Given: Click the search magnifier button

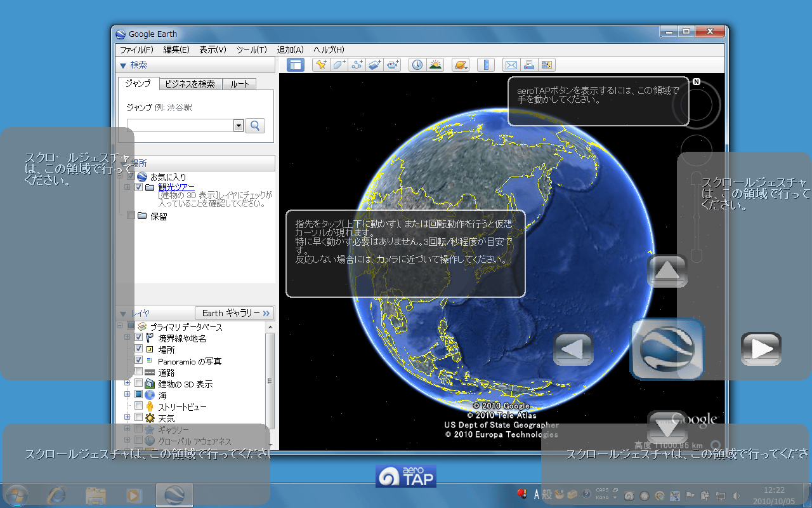Looking at the screenshot, I should tap(255, 126).
